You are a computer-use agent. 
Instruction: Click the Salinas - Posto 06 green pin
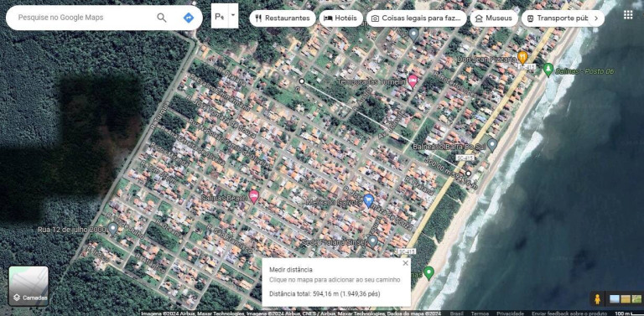(548, 69)
